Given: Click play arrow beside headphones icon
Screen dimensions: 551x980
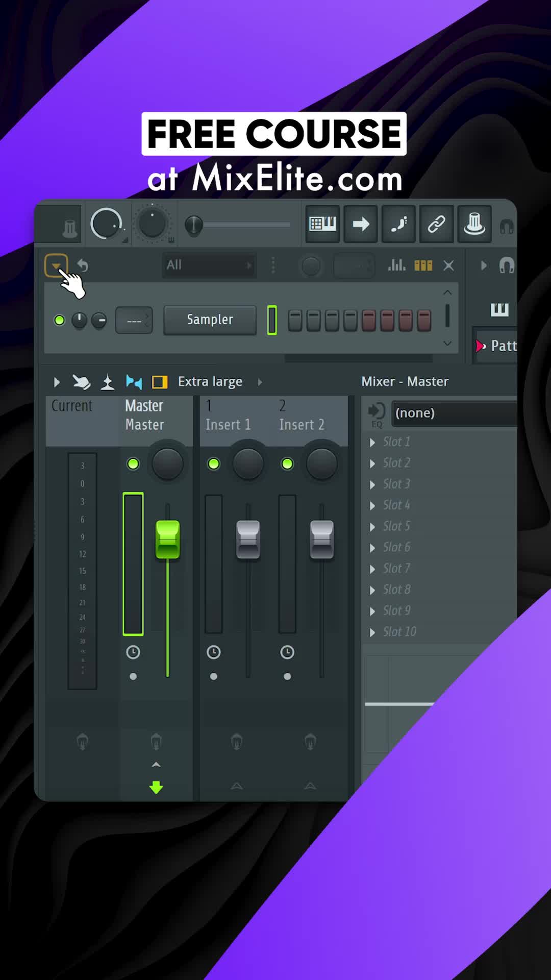Looking at the screenshot, I should click(484, 265).
